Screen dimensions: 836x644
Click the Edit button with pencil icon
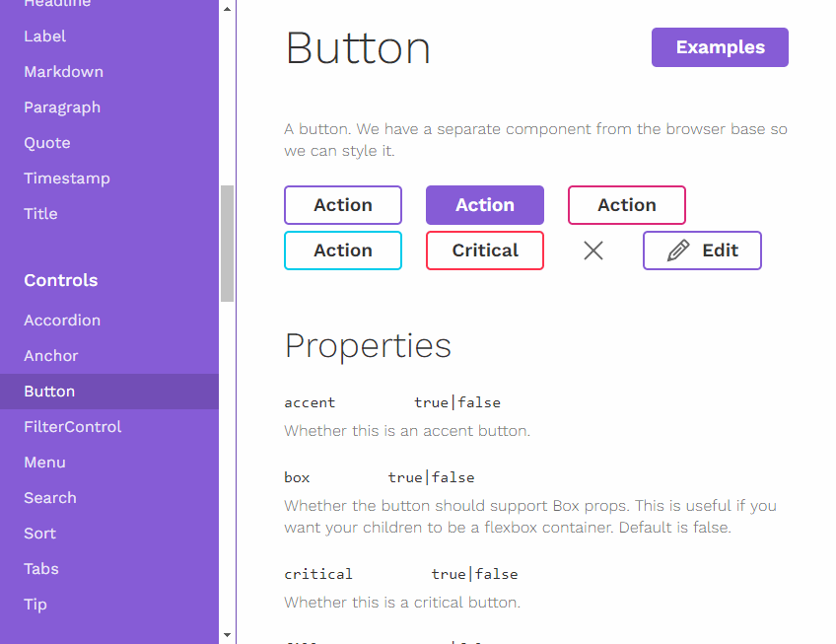(702, 250)
